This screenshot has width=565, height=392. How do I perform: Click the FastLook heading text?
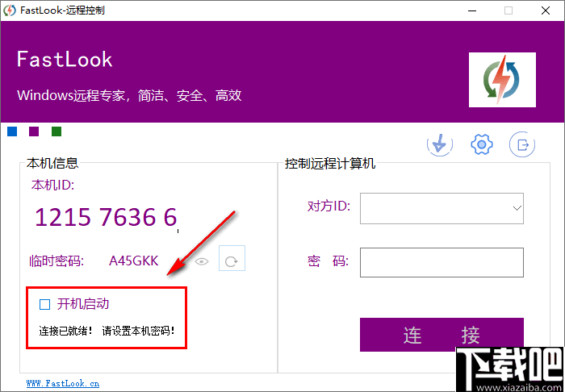point(65,60)
